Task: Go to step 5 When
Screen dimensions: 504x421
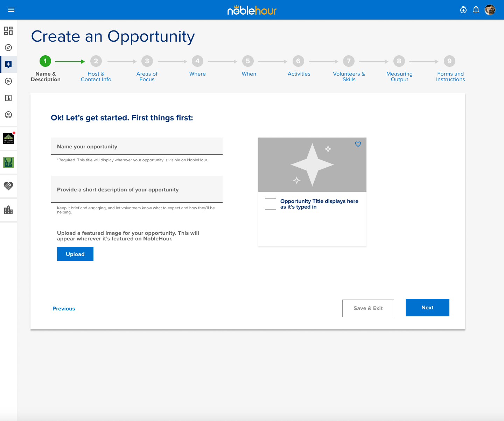Action: (x=248, y=66)
